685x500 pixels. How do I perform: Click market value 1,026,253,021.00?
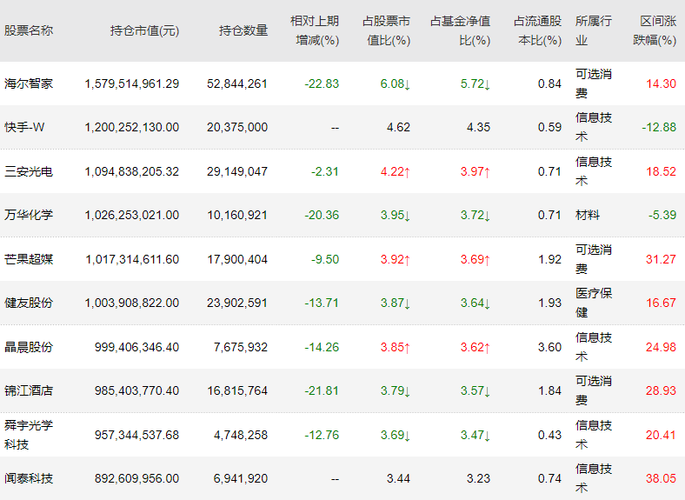click(x=132, y=215)
